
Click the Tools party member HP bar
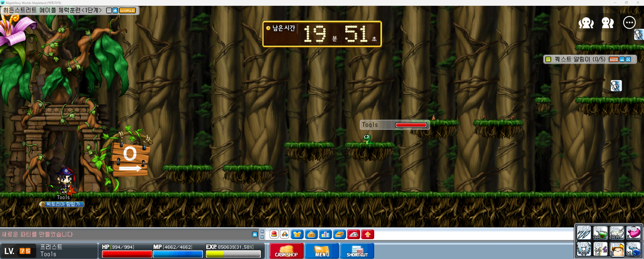(x=411, y=125)
